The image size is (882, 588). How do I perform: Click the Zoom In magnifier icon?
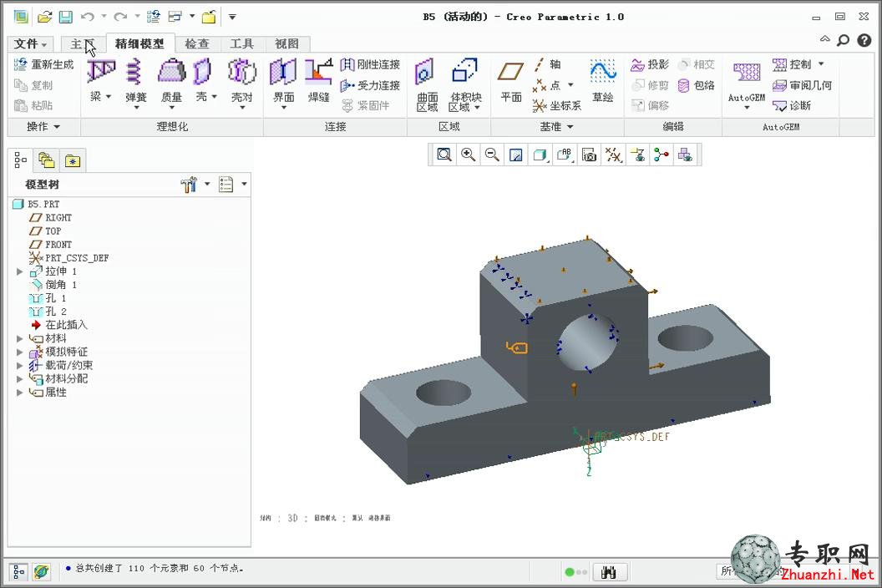[x=468, y=155]
